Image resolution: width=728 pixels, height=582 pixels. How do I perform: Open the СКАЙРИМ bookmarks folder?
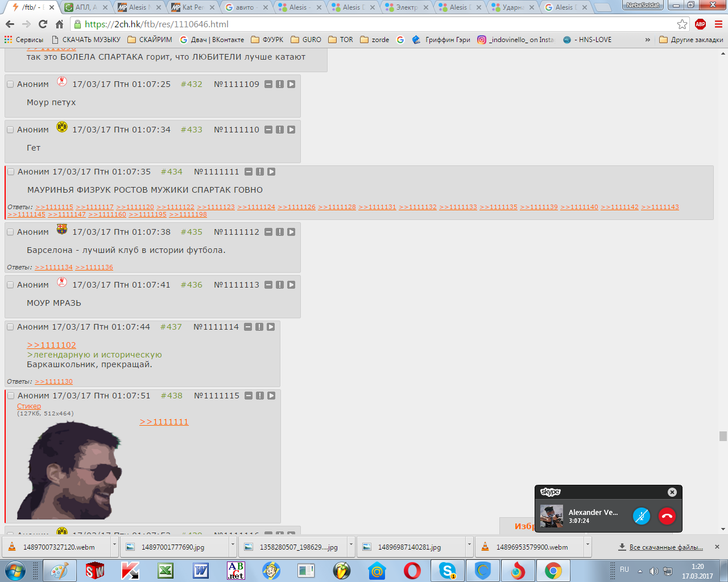point(150,40)
